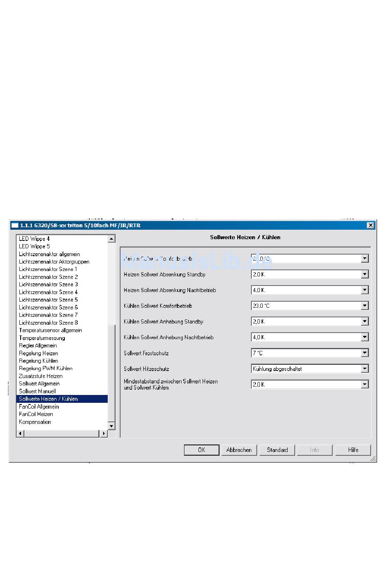
Task: Click the horizontal scroll right arrow
Action: (x=104, y=433)
